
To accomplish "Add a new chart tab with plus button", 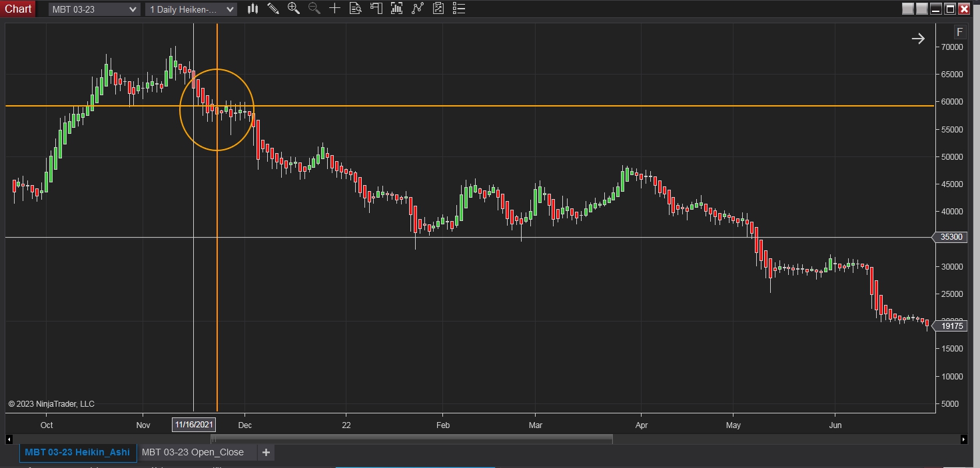I will pyautogui.click(x=266, y=453).
